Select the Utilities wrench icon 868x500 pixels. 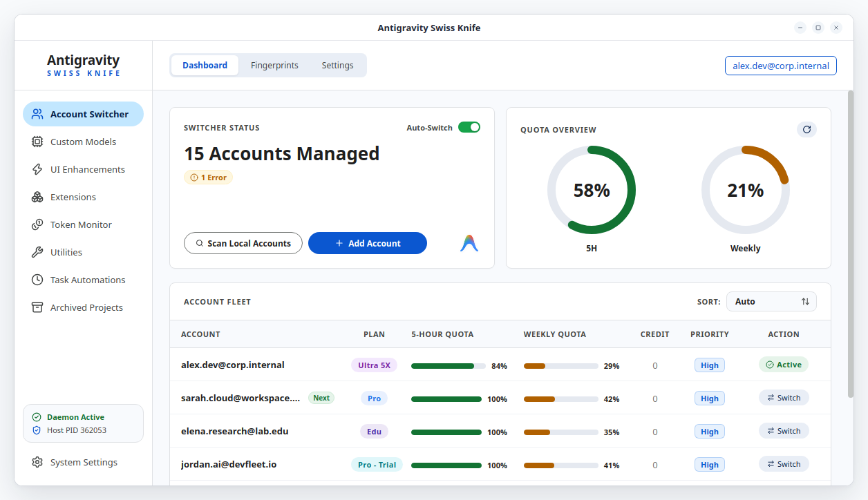point(37,252)
